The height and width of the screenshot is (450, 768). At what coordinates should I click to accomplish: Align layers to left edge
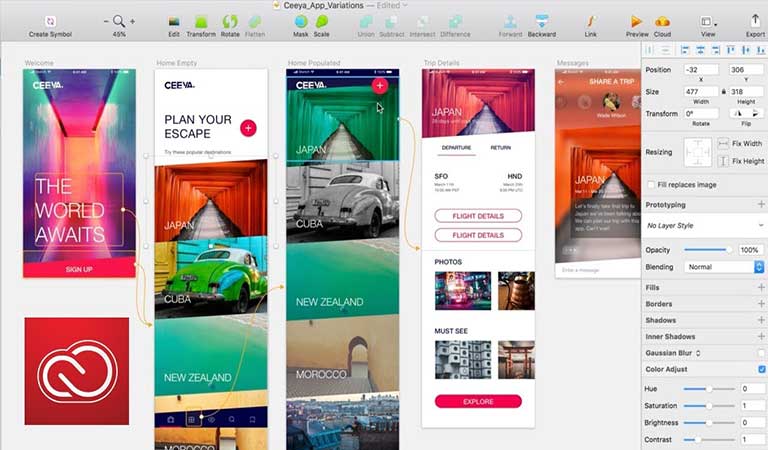pyautogui.click(x=685, y=50)
